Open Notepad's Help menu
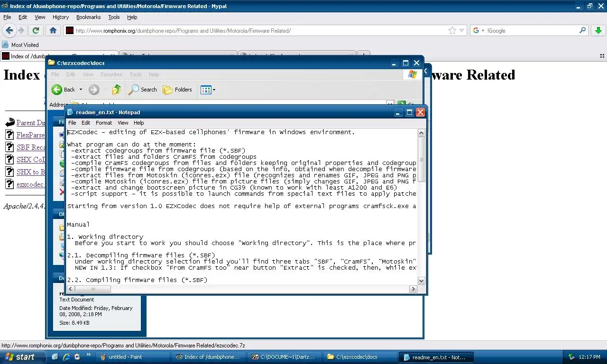This screenshot has height=364, width=607. 138,123
